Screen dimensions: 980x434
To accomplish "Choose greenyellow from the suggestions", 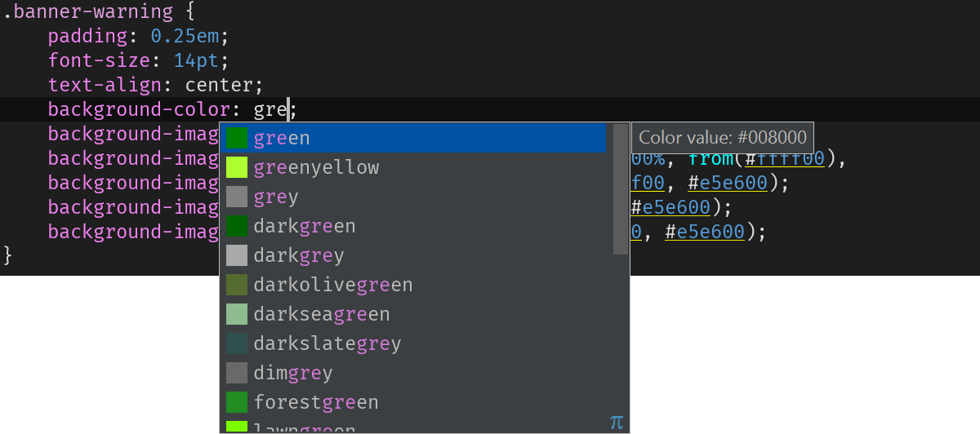I will (x=414, y=167).
